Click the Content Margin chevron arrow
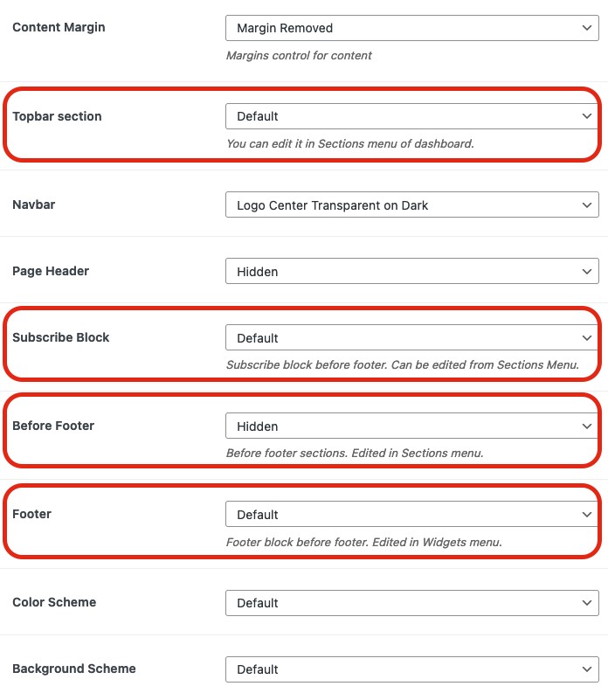This screenshot has width=608, height=700. [587, 28]
